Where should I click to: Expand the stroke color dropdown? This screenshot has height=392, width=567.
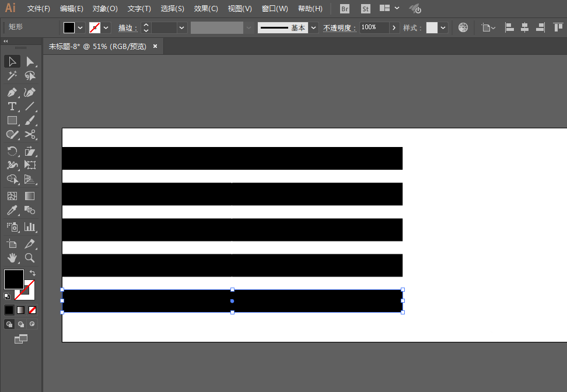[106, 27]
